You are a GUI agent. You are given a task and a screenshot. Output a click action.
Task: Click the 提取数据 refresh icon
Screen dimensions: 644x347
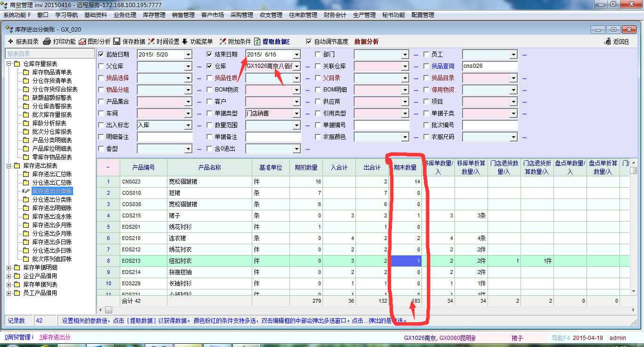(x=257, y=41)
